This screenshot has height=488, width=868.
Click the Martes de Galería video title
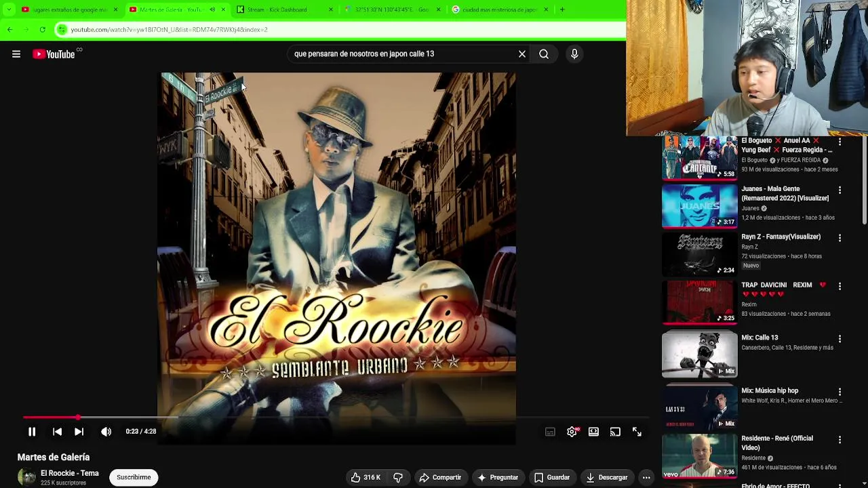coord(54,457)
